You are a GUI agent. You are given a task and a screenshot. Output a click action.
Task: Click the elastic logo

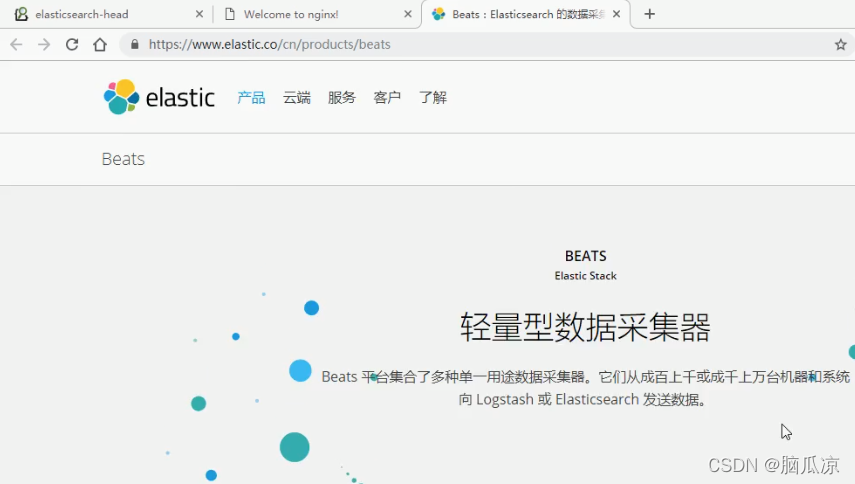click(159, 97)
